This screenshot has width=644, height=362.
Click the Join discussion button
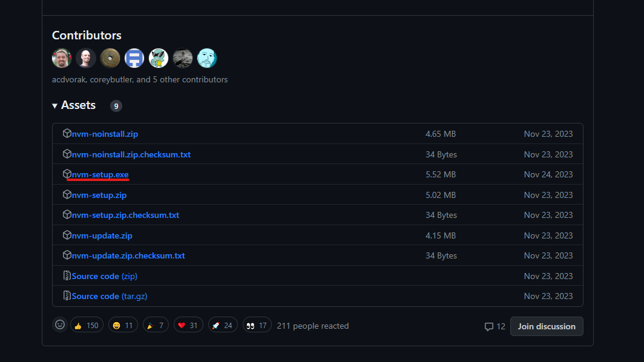click(547, 326)
